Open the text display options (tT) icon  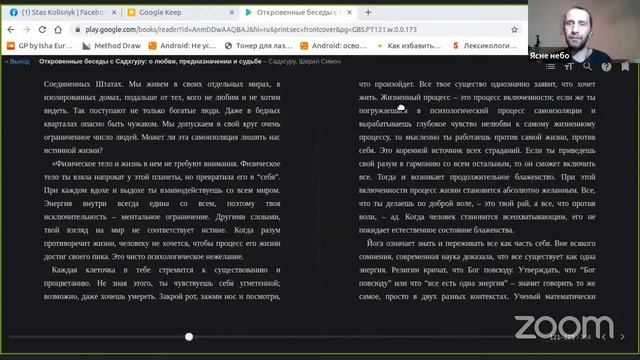pos(569,67)
